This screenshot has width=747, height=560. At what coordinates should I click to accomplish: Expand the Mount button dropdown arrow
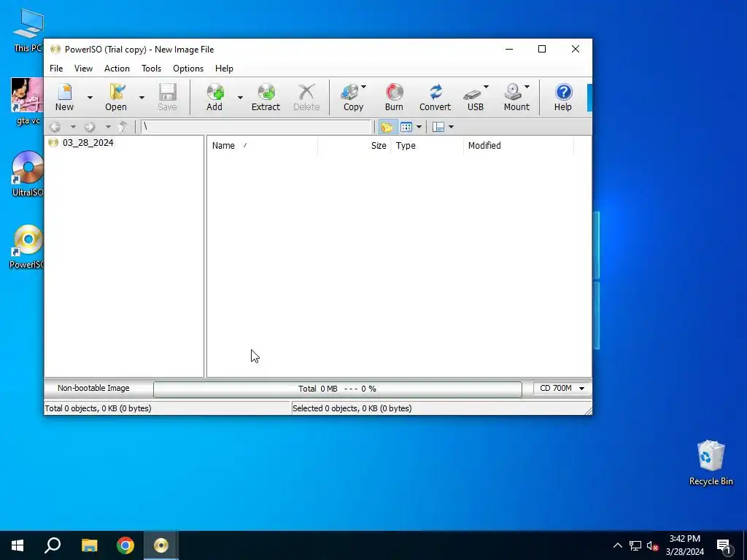[x=527, y=87]
